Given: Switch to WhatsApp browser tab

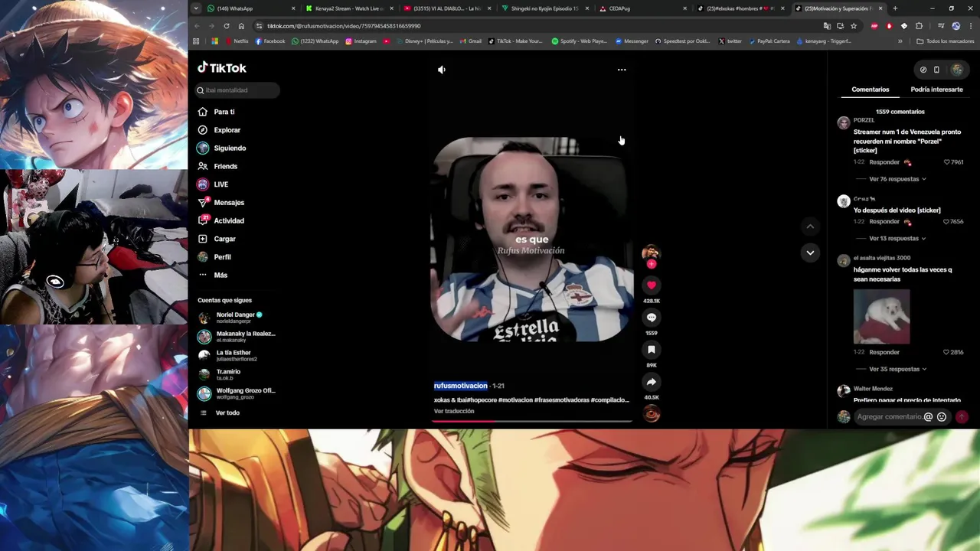Looking at the screenshot, I should pos(252,8).
